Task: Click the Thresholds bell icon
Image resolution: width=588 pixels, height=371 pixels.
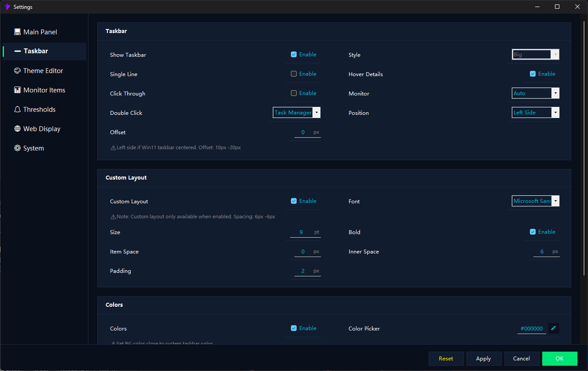Action: pos(17,109)
